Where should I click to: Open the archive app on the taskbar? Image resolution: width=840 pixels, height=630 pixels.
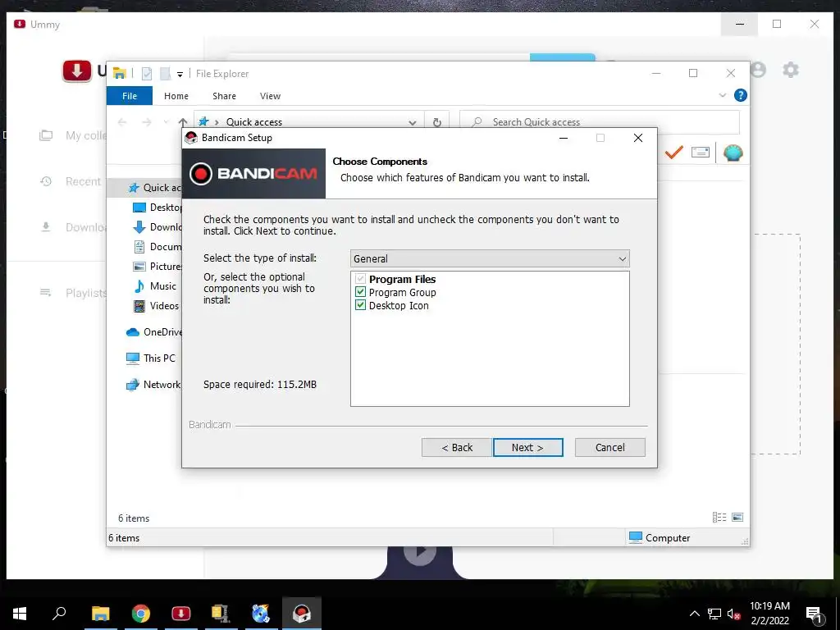[x=220, y=614]
